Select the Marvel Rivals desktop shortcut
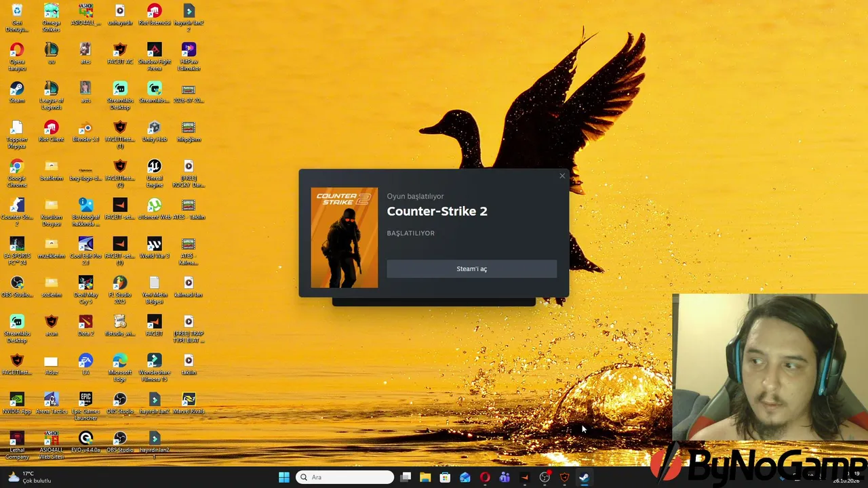868x488 pixels. pos(189,403)
